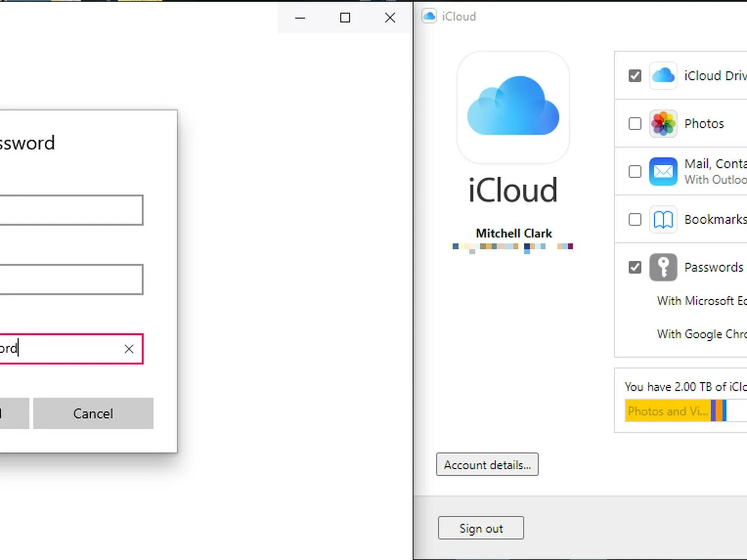
Task: Uncheck the iCloud Drive checkbox
Action: tap(635, 76)
